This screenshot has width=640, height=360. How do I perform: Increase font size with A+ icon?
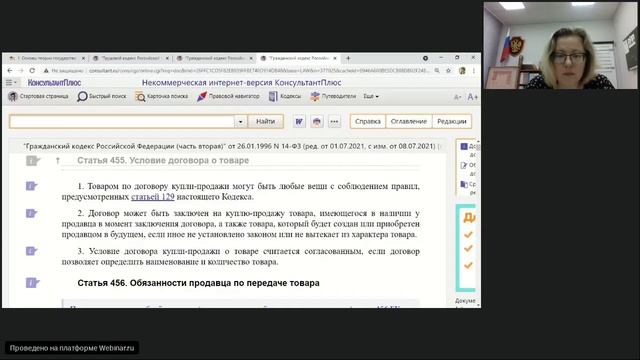[x=472, y=97]
